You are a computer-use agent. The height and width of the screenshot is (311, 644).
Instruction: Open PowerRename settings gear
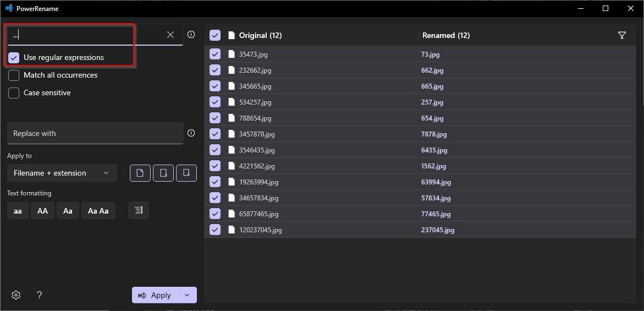pyautogui.click(x=16, y=295)
